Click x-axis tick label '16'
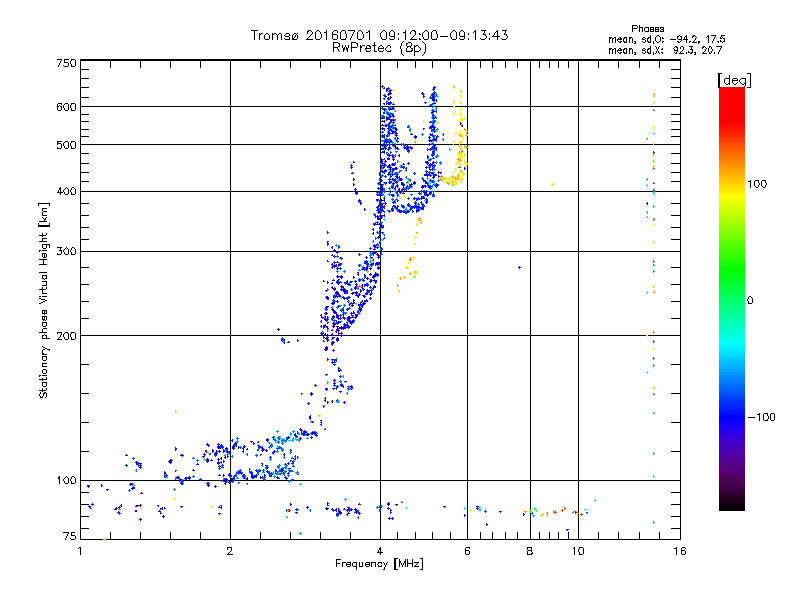Viewport: 800px width, 600px height. pos(680,551)
